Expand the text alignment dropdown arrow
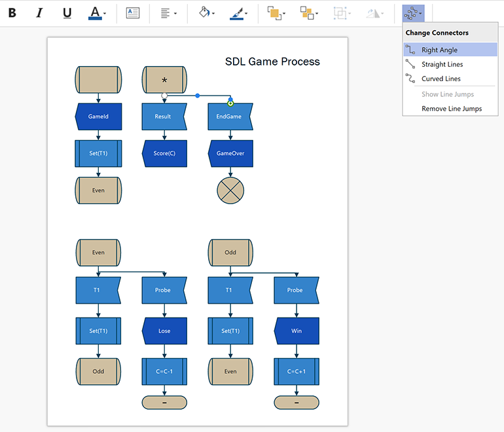 (x=175, y=13)
